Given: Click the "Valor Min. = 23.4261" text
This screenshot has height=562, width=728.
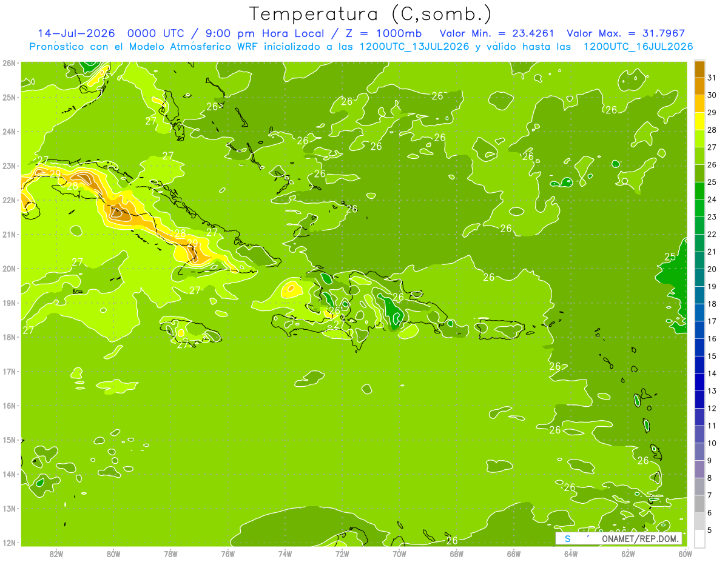Looking at the screenshot, I should click(497, 33).
